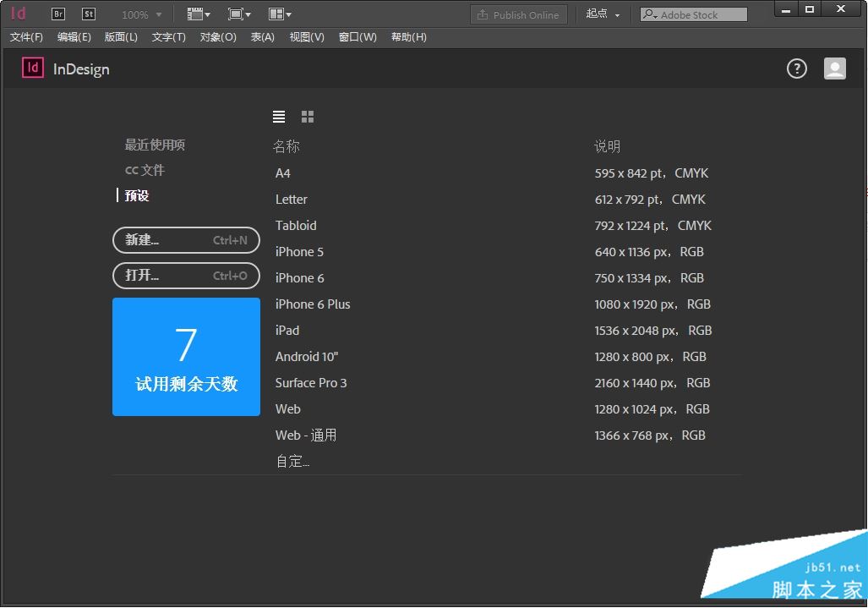
Task: Click the 新建... button
Action: (x=186, y=240)
